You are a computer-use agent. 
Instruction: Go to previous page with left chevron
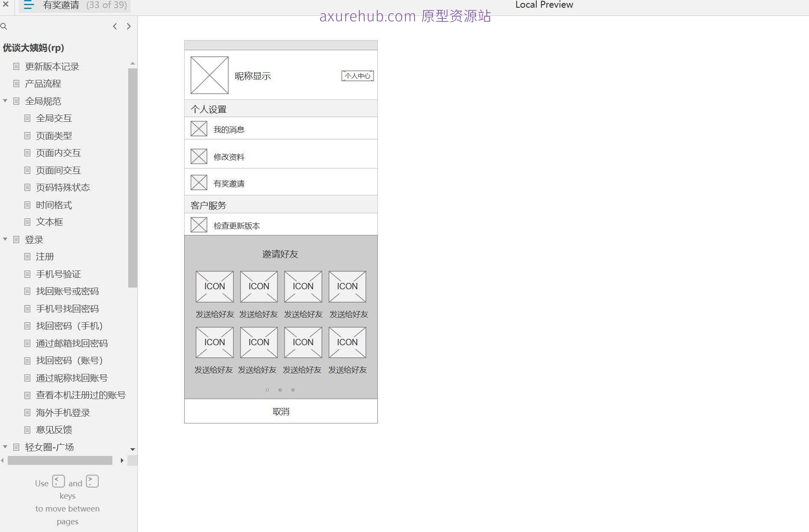pos(115,26)
